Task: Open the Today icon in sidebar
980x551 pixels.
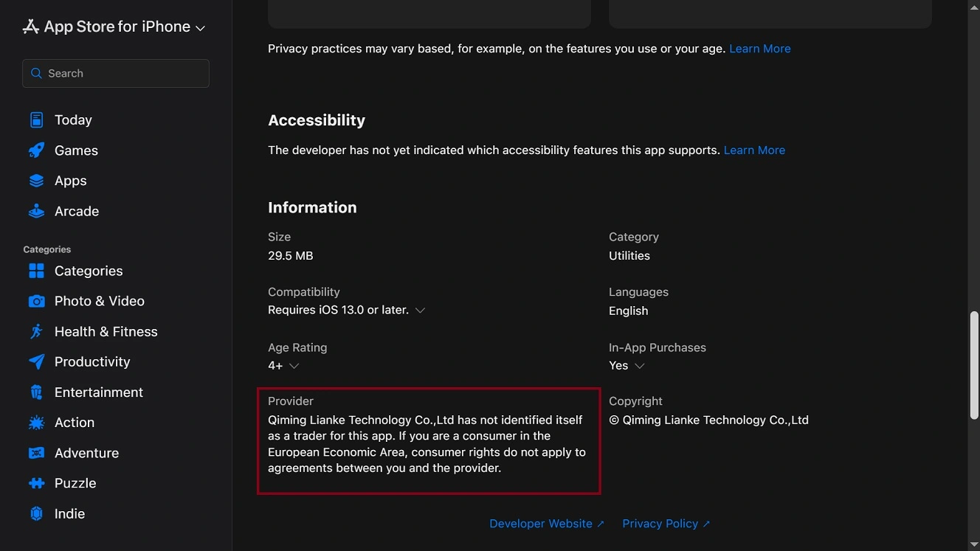Action: pos(36,119)
